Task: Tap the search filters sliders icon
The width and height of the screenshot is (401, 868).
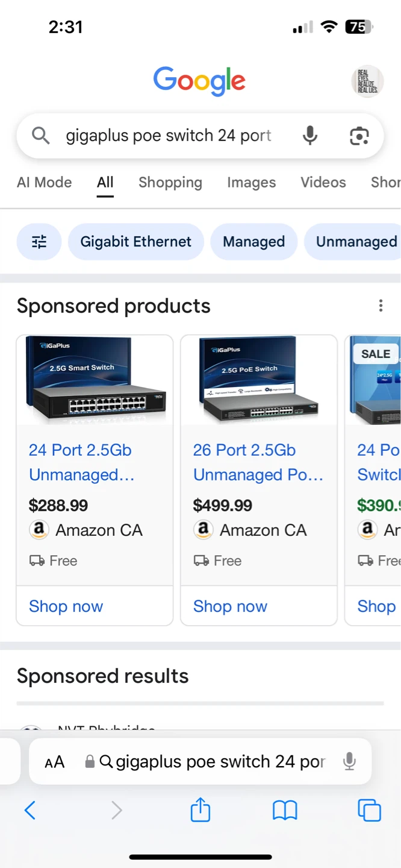Action: 39,242
